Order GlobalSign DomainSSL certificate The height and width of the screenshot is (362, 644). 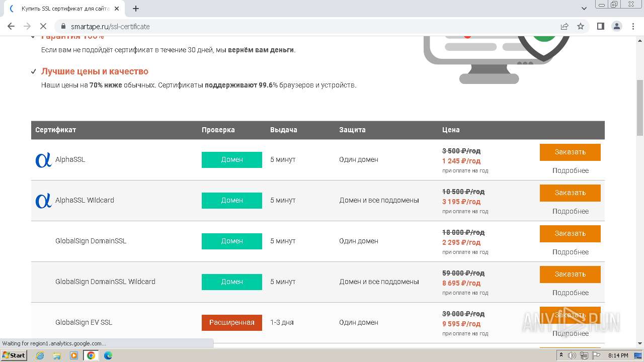(x=570, y=233)
